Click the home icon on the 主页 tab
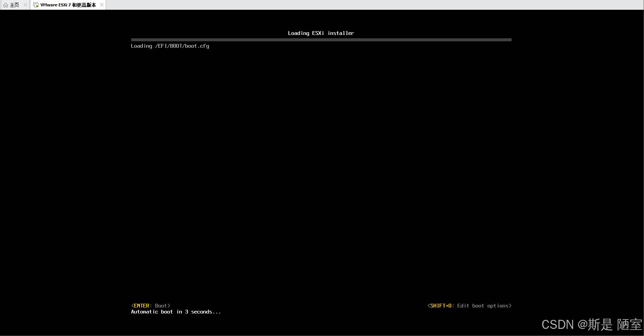 pos(6,5)
